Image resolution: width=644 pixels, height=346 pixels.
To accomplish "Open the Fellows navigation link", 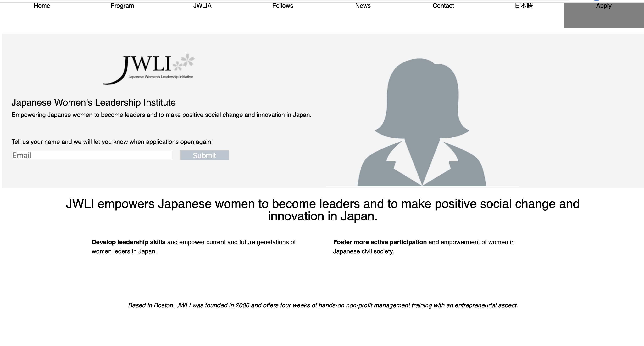I will pyautogui.click(x=282, y=6).
